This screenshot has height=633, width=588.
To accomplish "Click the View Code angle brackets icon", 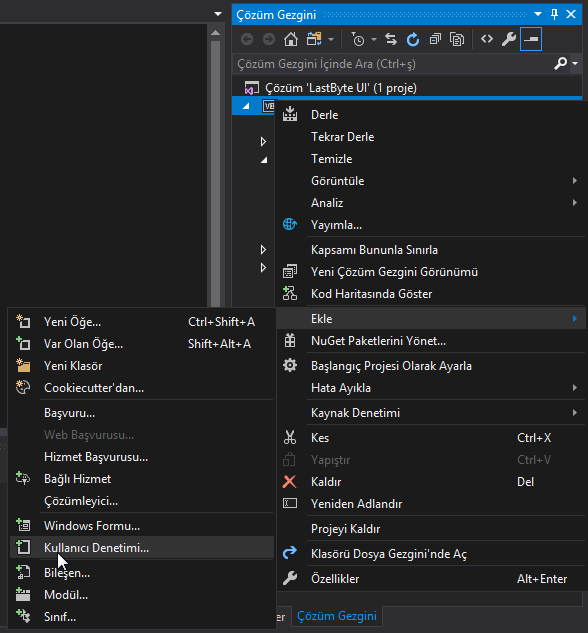I will [x=487, y=39].
